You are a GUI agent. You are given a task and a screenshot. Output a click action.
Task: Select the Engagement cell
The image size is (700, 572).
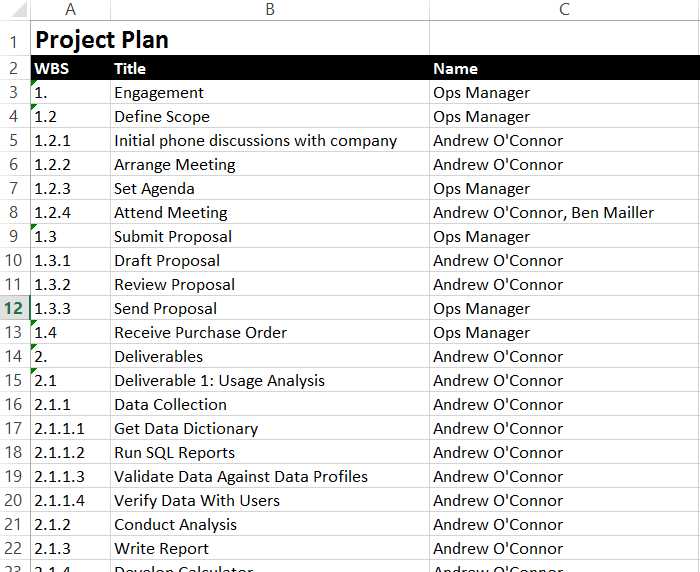pos(270,92)
